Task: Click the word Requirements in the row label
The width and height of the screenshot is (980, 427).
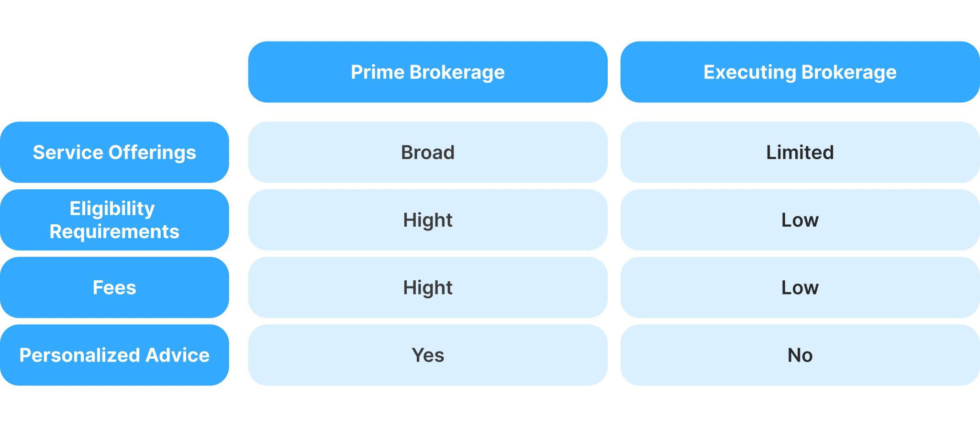Action: 114,232
